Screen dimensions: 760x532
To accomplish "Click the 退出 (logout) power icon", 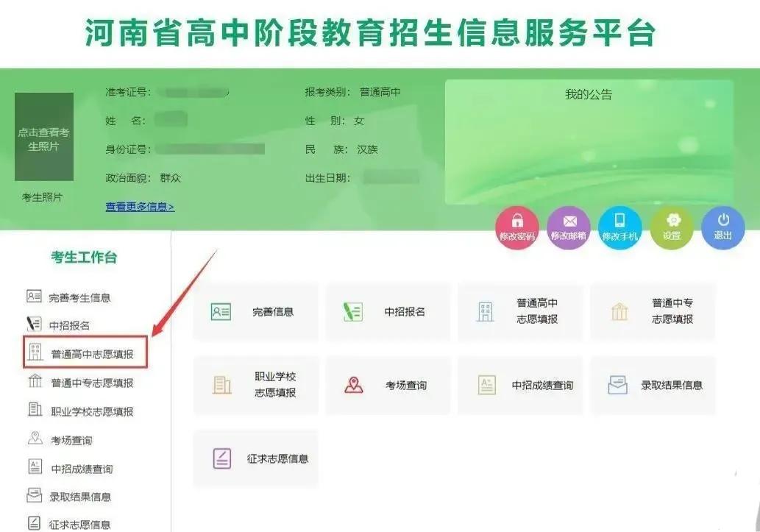I will (x=722, y=227).
